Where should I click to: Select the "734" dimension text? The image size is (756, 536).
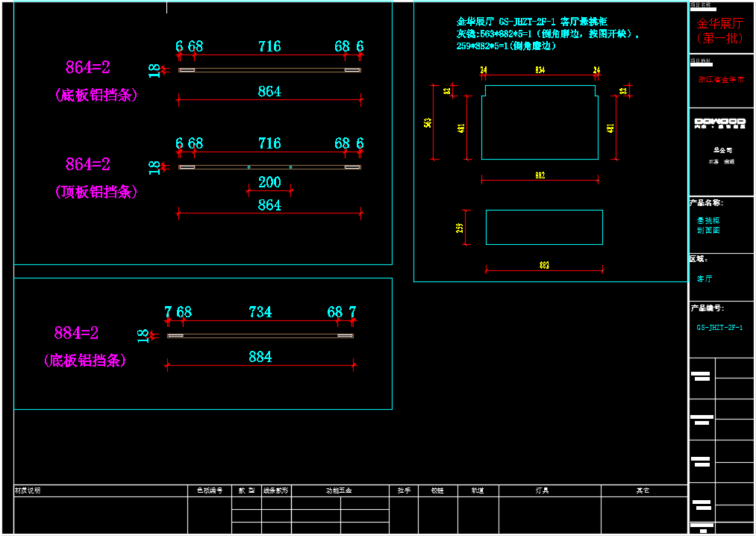coord(260,311)
